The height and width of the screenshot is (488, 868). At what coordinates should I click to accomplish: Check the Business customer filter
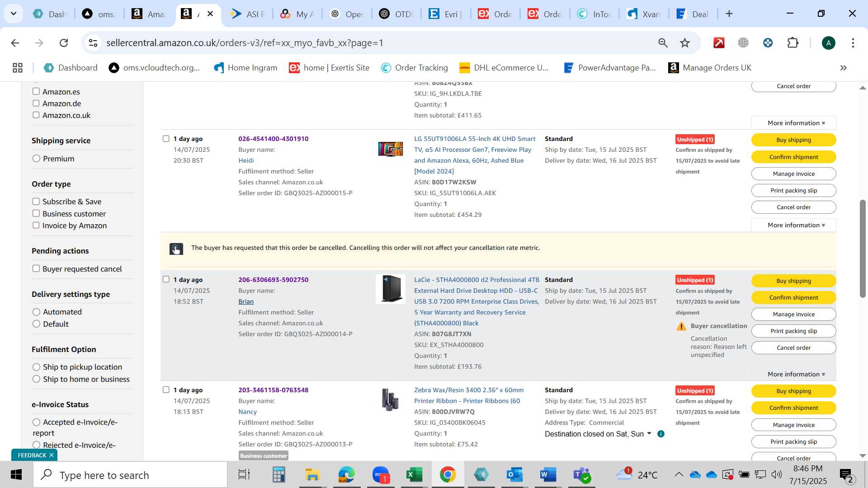36,213
